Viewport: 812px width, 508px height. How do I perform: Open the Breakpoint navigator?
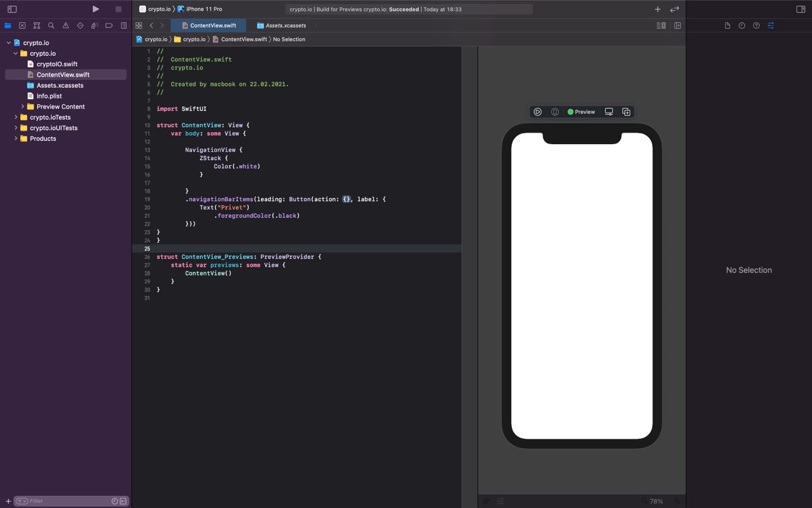coord(109,25)
